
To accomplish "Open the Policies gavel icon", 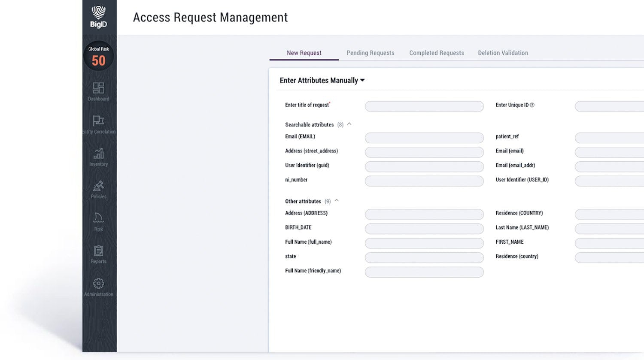I will (x=98, y=186).
